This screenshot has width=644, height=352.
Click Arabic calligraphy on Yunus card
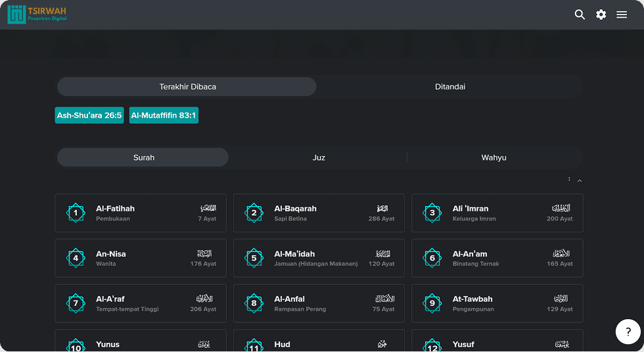(x=204, y=344)
